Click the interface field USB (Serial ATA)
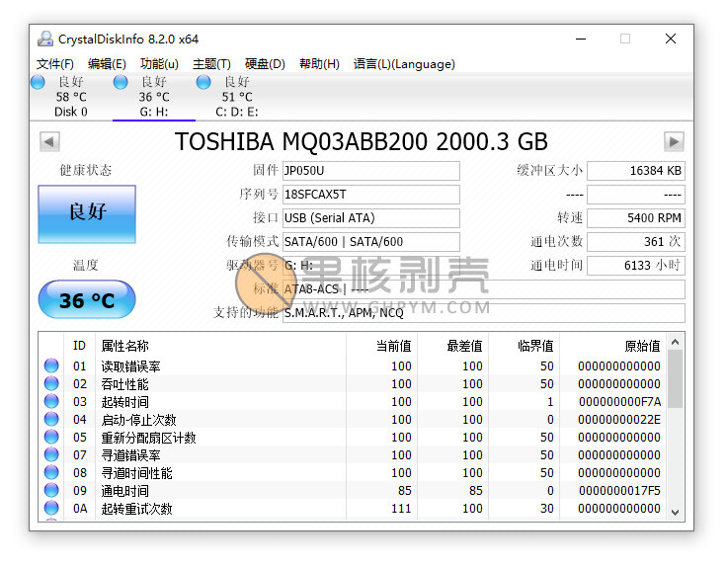 tap(371, 217)
